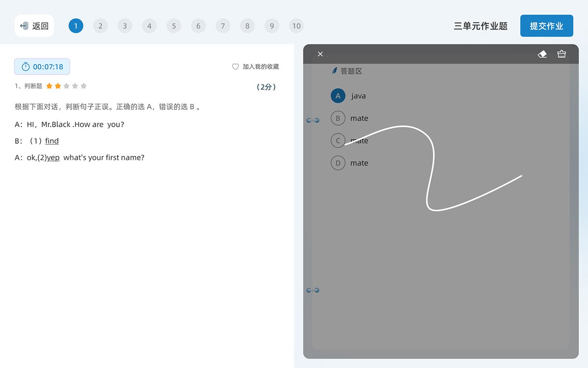
Task: Clear the drawing with the broom icon
Action: [562, 54]
